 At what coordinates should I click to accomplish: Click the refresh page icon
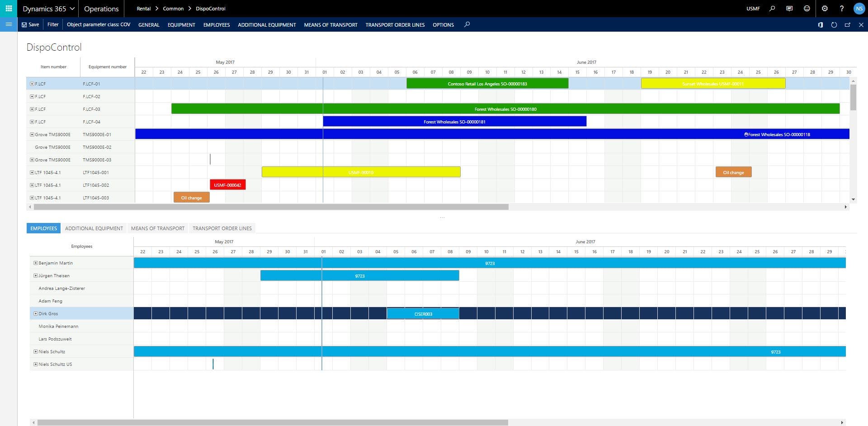click(834, 25)
